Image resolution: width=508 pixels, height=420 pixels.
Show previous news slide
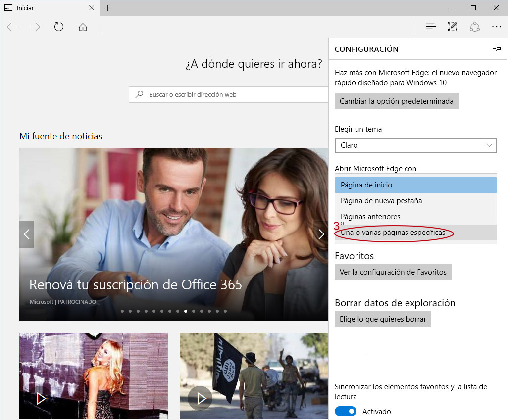(27, 234)
